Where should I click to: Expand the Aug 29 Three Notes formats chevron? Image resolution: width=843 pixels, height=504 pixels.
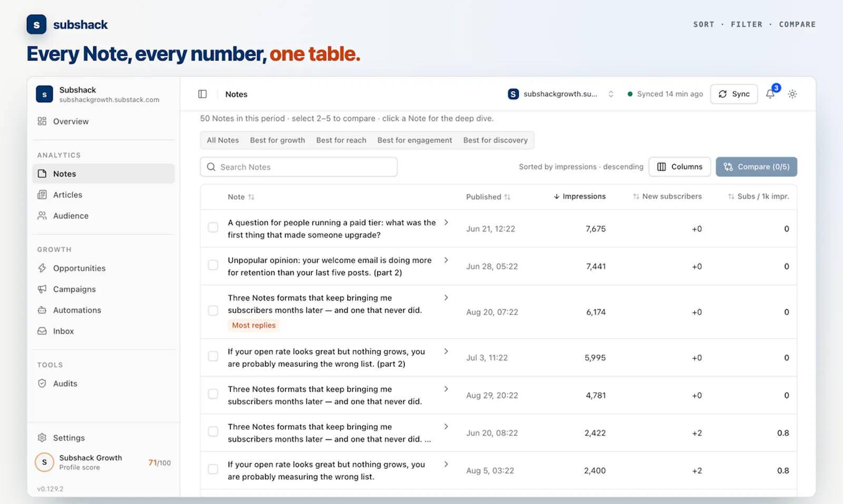pos(446,389)
